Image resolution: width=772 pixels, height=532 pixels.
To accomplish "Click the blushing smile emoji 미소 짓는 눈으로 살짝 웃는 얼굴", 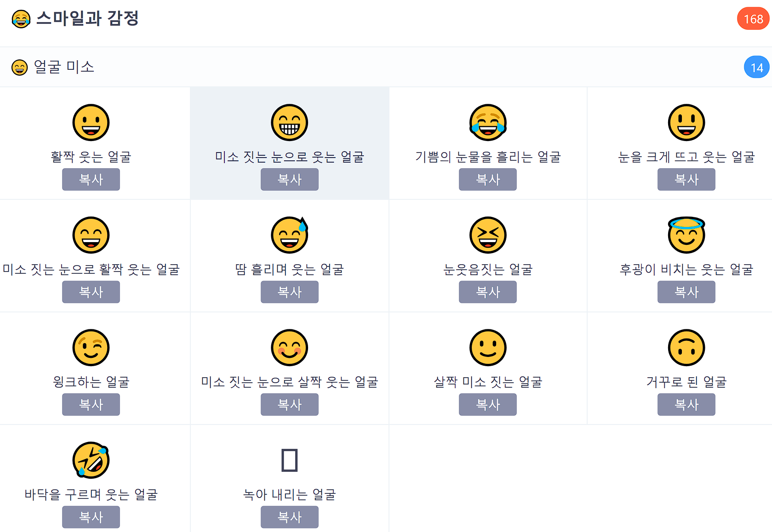I will [x=289, y=347].
